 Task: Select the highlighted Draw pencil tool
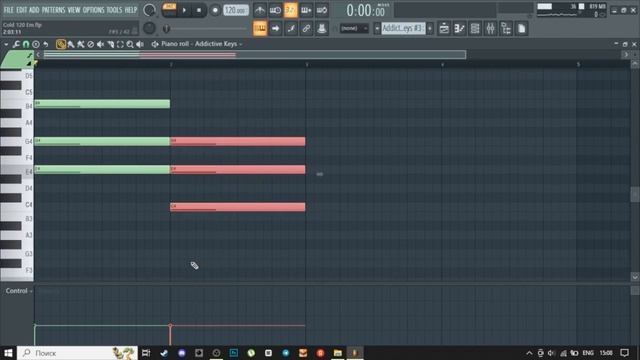pyautogui.click(x=61, y=44)
